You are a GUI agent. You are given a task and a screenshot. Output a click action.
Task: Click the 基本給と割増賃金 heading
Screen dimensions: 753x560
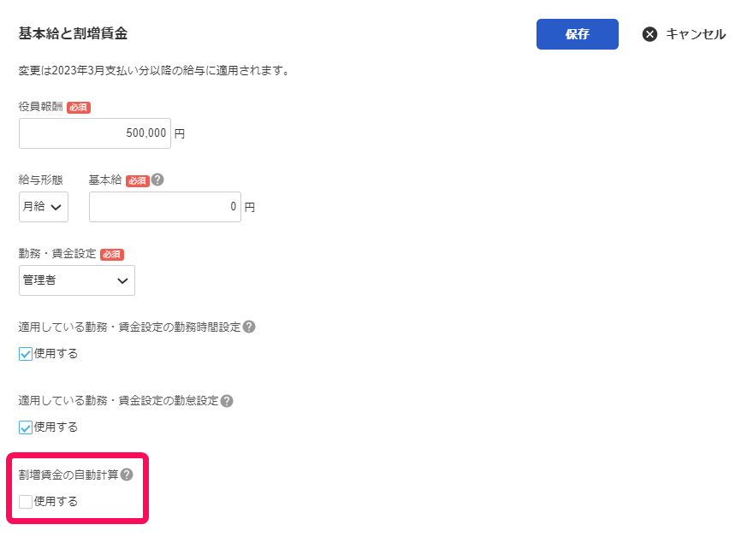tap(73, 33)
